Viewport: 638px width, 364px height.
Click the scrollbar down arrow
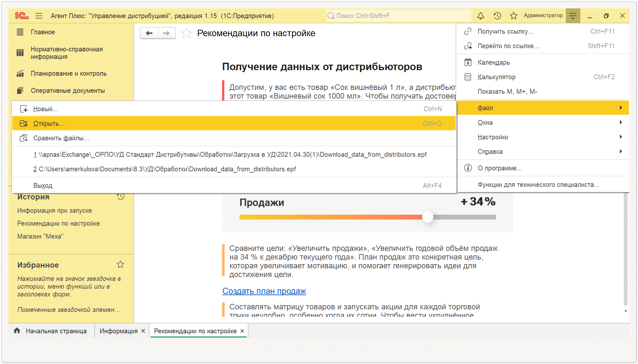626,311
